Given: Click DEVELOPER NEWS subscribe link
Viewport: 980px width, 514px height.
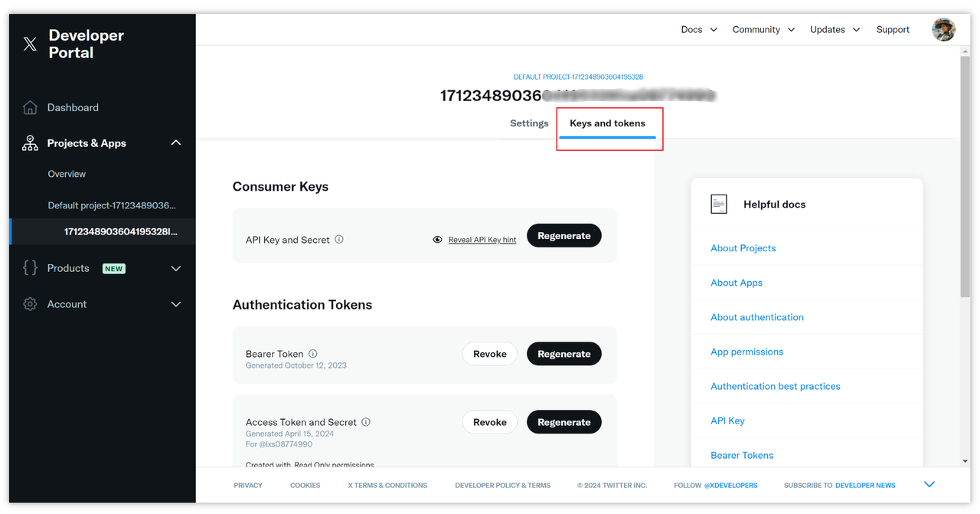Looking at the screenshot, I should (865, 486).
